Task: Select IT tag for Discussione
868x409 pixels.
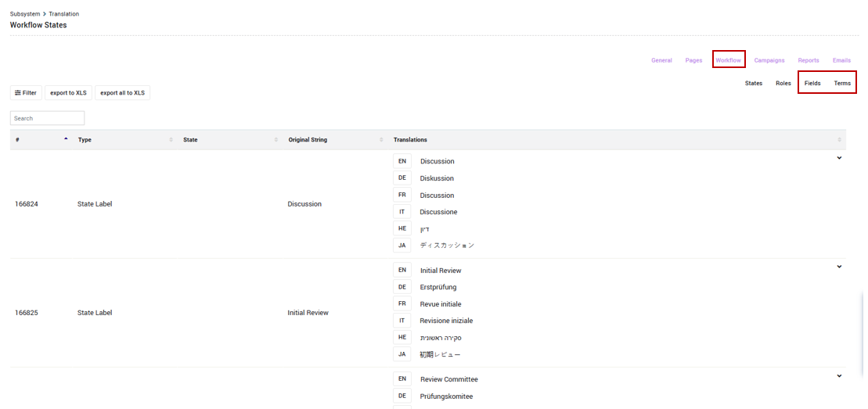Action: pos(402,211)
